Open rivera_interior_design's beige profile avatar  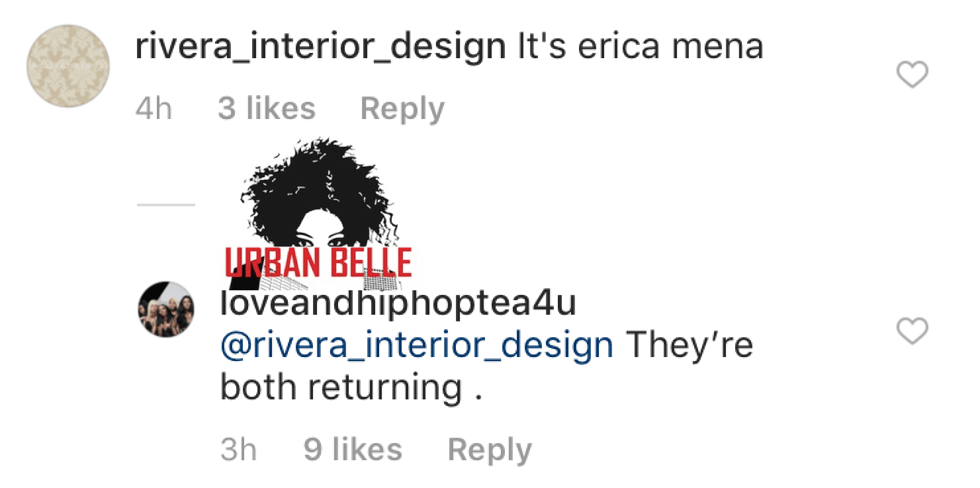pos(68,67)
